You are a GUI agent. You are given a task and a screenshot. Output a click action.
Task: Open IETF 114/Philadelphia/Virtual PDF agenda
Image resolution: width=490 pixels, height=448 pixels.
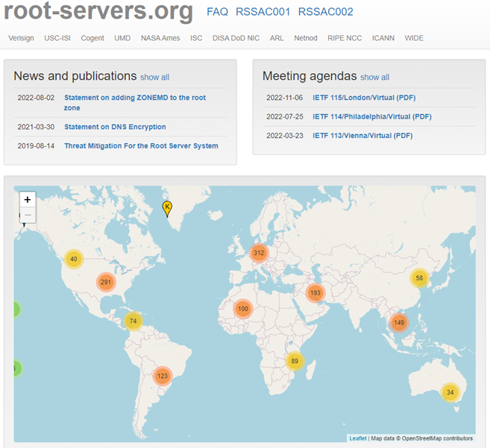372,117
